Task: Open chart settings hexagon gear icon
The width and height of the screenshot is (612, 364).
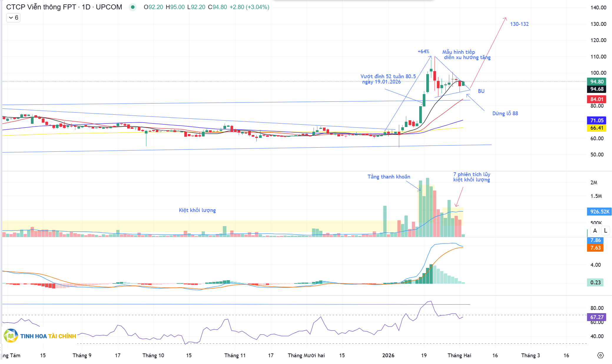Action: click(600, 355)
